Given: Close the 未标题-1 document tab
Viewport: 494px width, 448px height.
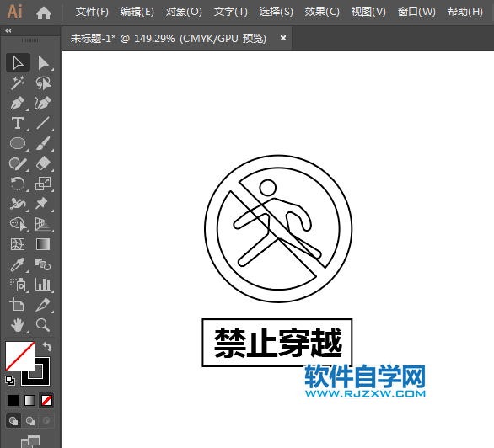Looking at the screenshot, I should (x=283, y=38).
